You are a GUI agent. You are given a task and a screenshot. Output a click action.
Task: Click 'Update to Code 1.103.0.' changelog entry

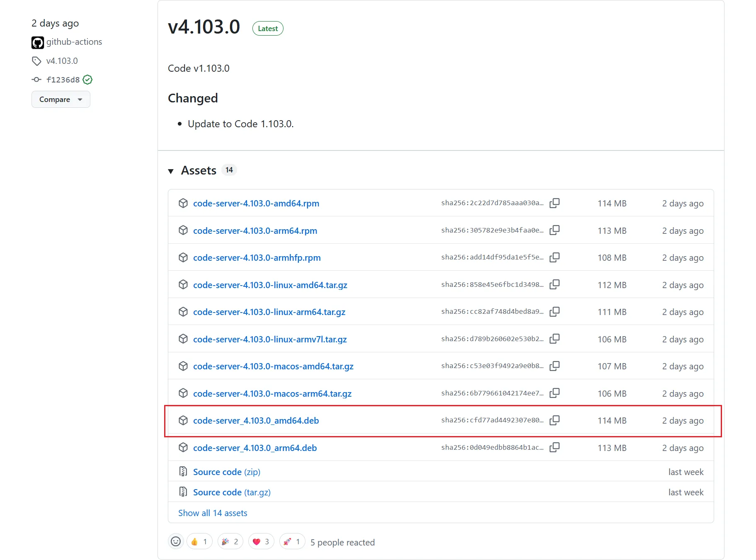pyautogui.click(x=241, y=124)
